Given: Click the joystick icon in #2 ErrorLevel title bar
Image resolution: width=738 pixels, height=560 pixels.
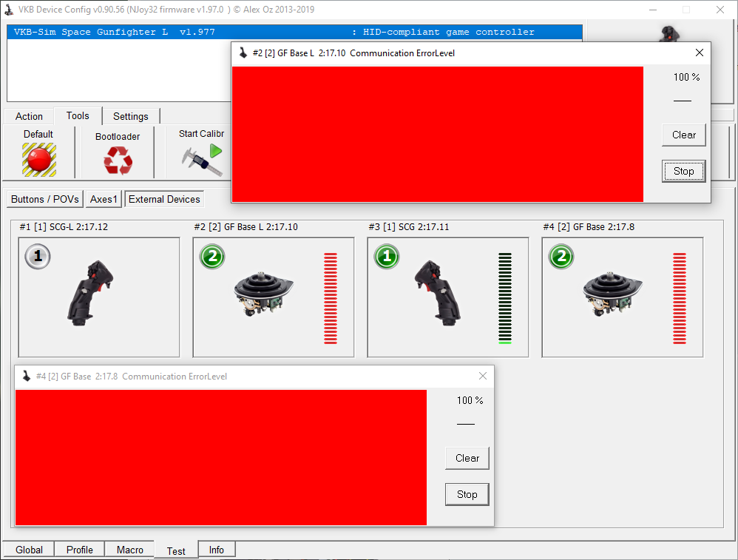Looking at the screenshot, I should pos(243,53).
